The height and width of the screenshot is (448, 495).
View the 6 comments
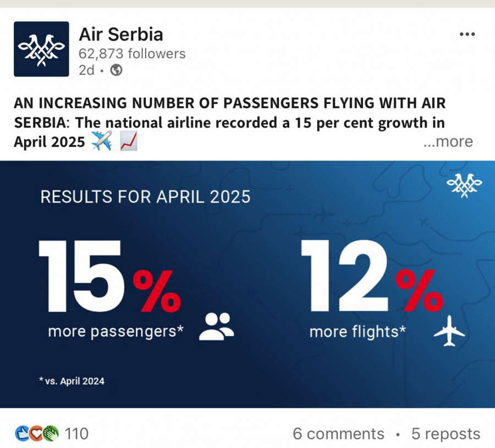coord(338,434)
